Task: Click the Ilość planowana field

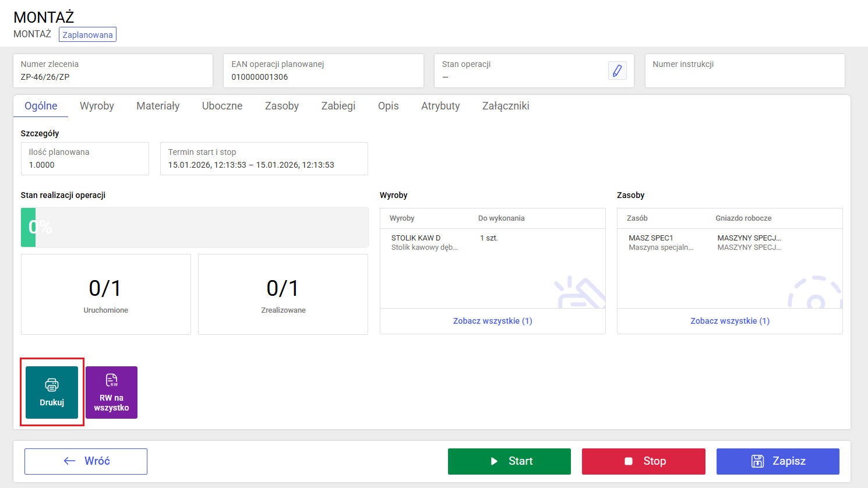Action: (x=85, y=158)
